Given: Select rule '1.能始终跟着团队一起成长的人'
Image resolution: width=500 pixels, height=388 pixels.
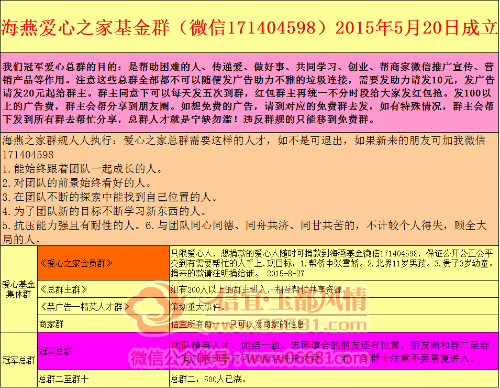Looking at the screenshot, I should 82,169.
